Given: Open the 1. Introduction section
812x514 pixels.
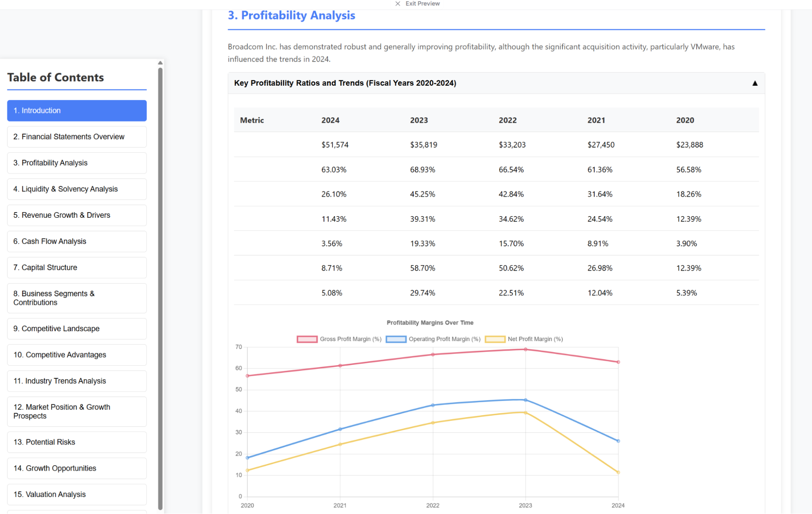Looking at the screenshot, I should (77, 111).
